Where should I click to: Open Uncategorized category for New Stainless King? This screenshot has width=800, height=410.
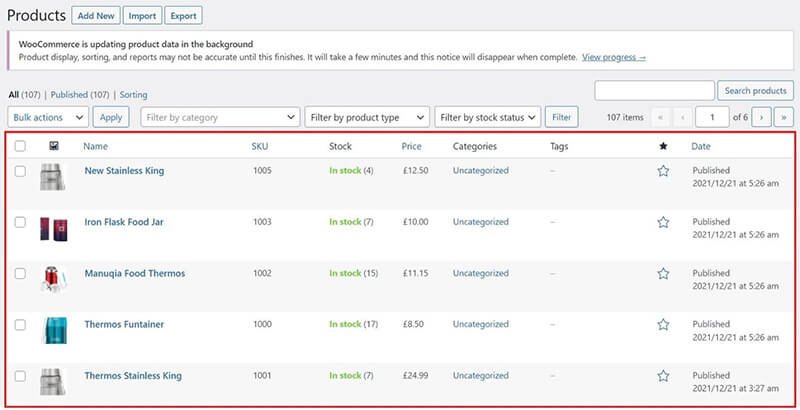(x=481, y=171)
